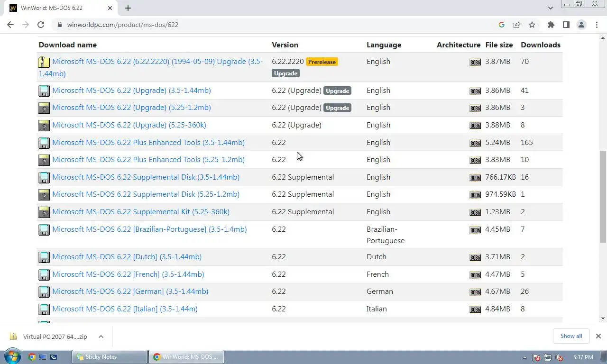The height and width of the screenshot is (364, 607).
Task: Click the 8086 chip icon in the Dutch row
Action: 475,257
